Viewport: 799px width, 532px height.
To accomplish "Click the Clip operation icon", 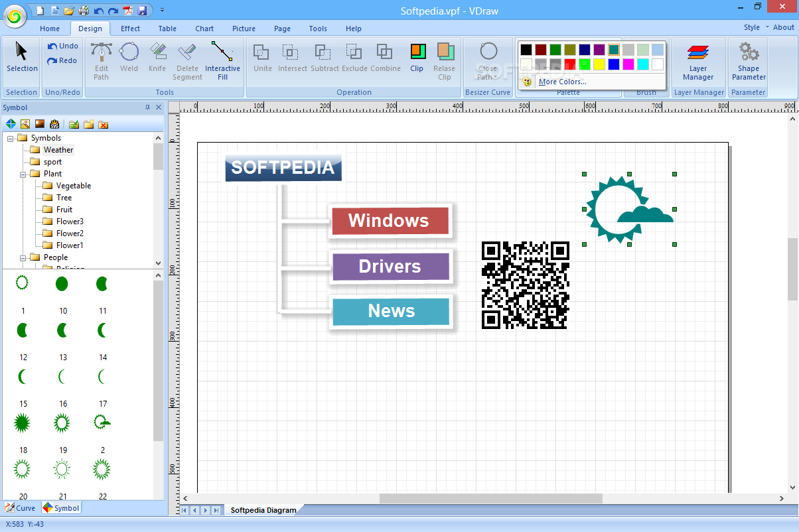I will coord(417,58).
